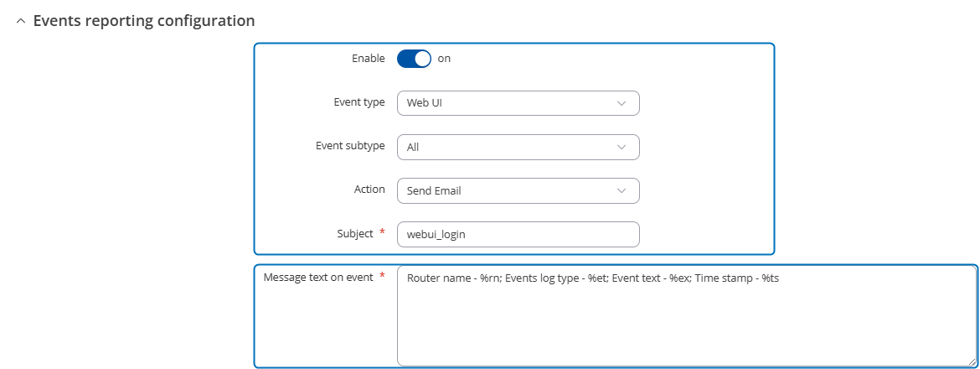This screenshot has height=369, width=980.
Task: Open the Event type dropdown
Action: click(x=518, y=103)
